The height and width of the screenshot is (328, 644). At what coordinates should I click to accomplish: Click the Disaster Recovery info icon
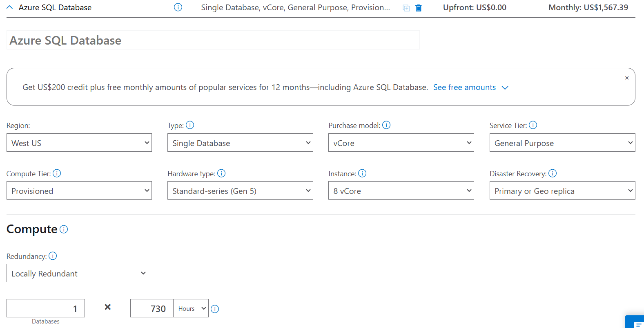553,173
